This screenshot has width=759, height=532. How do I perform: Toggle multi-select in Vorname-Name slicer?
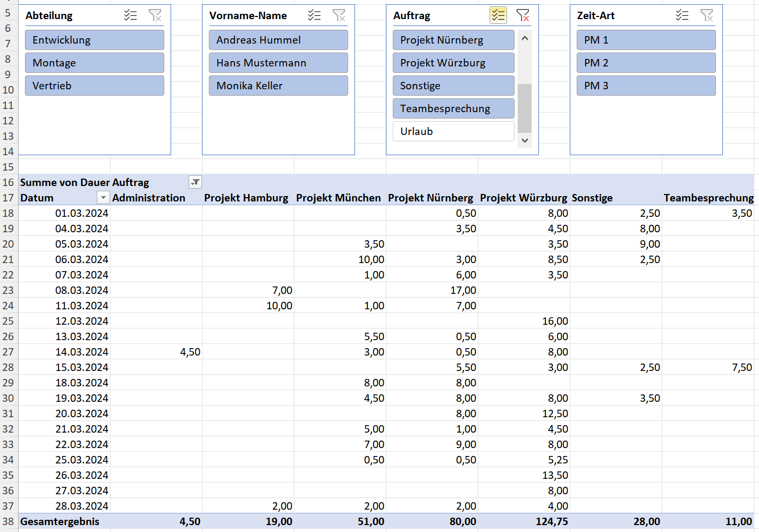pos(314,15)
